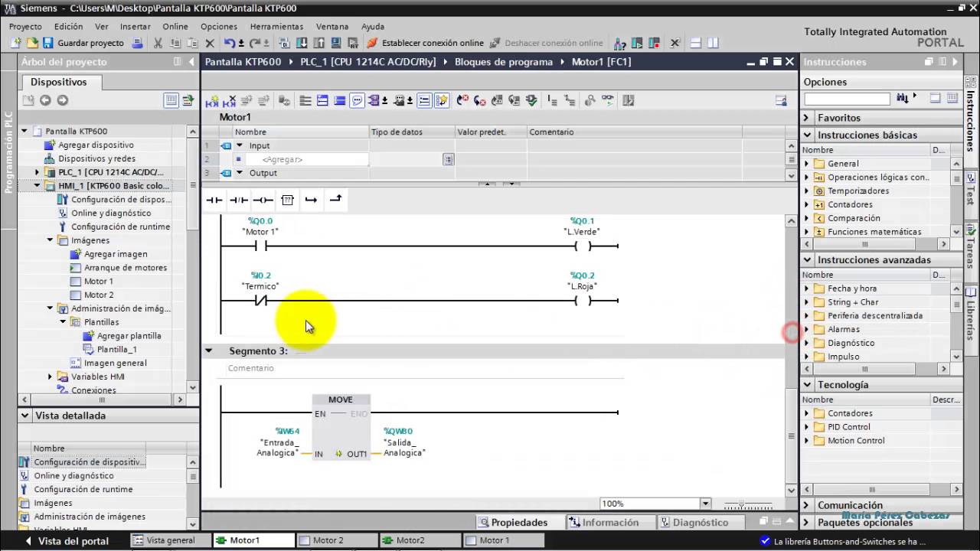This screenshot has height=551, width=980.
Task: Click back arrow in project tree toolbar
Action: click(45, 100)
